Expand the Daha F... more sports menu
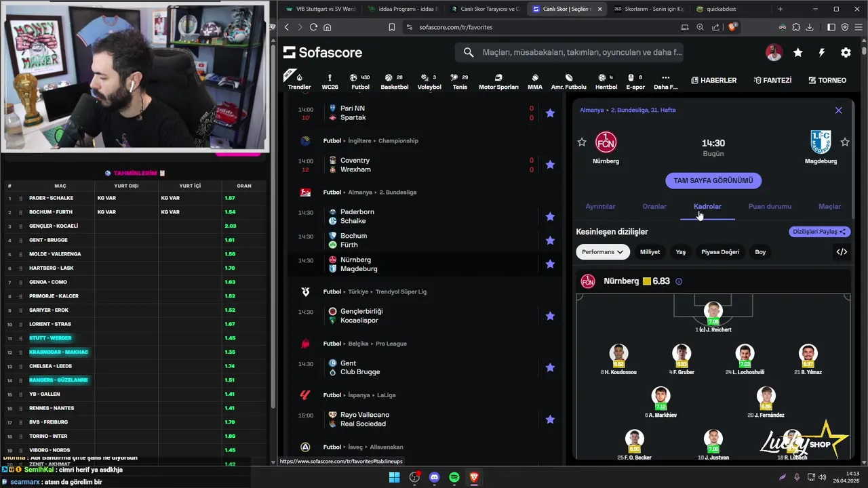Viewport: 868px width, 488px height. (665, 81)
